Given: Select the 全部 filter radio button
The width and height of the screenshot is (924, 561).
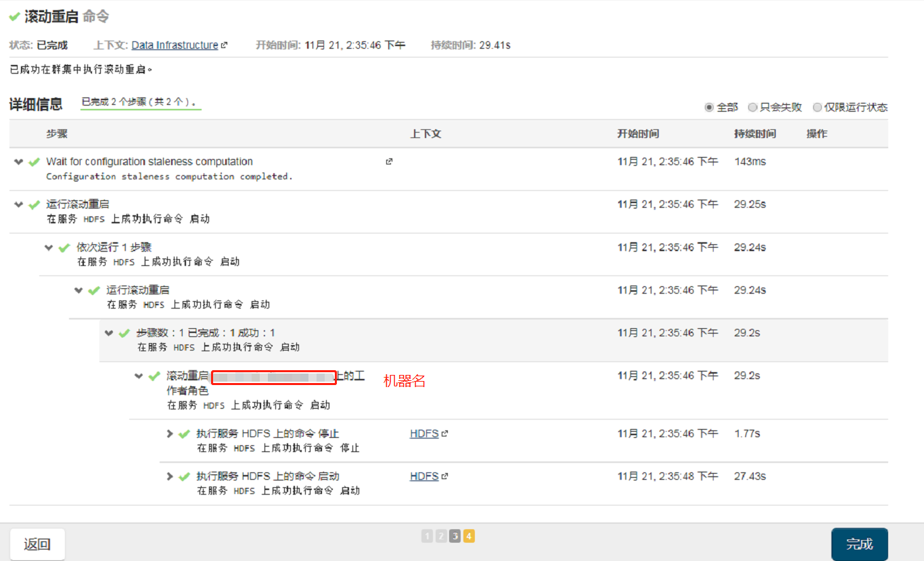Looking at the screenshot, I should click(x=709, y=107).
